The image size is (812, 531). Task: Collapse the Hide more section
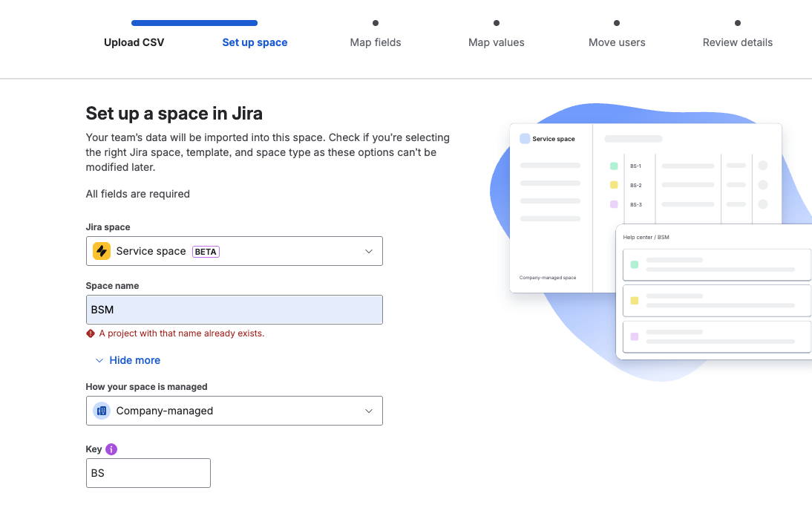click(x=128, y=361)
